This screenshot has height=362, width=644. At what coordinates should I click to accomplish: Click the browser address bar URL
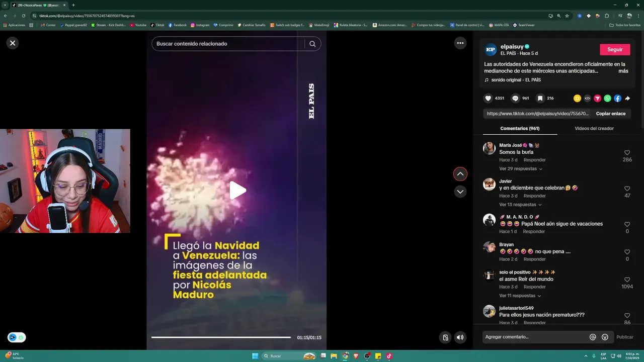coord(87,16)
